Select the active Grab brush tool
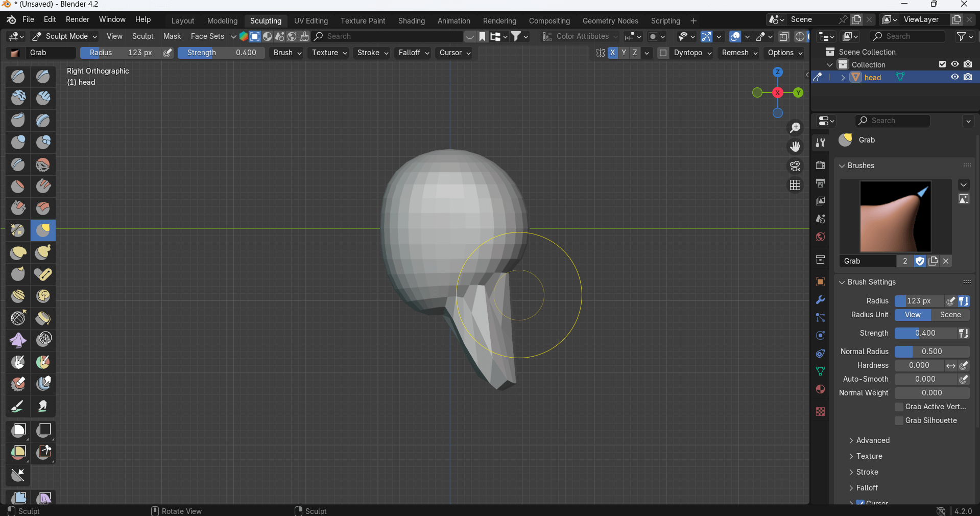 coord(43,230)
